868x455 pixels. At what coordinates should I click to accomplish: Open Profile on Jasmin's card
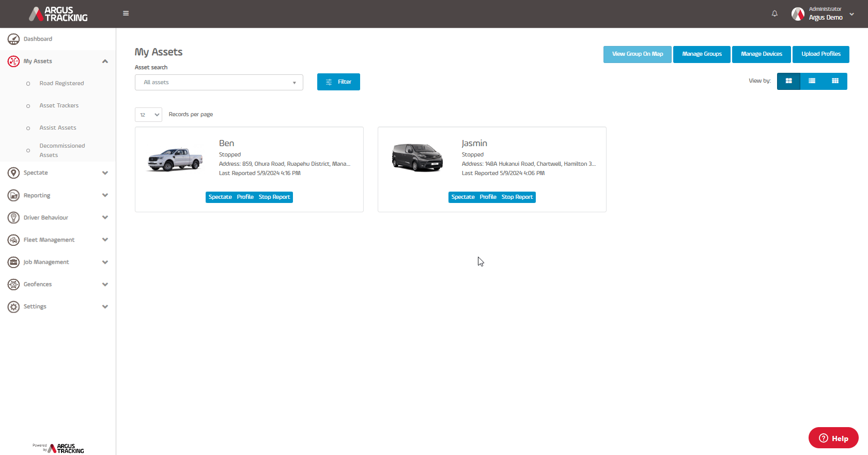pos(488,197)
